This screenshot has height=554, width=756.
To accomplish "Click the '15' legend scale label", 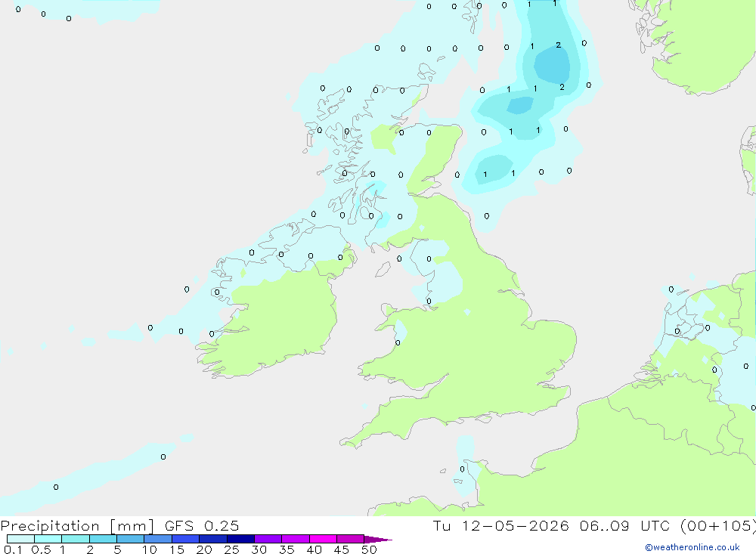I will click(x=177, y=549).
